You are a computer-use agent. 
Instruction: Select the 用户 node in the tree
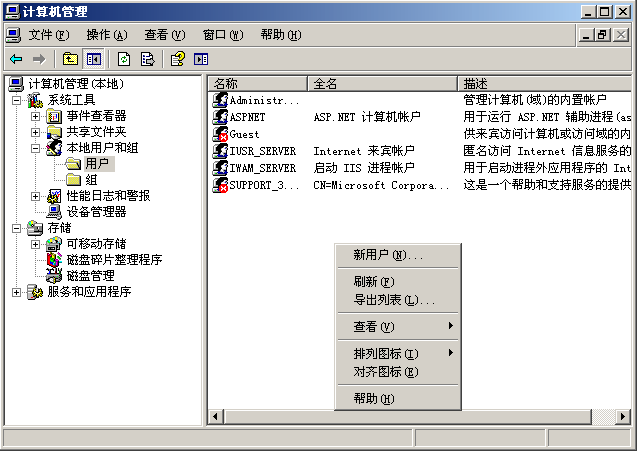[97, 164]
